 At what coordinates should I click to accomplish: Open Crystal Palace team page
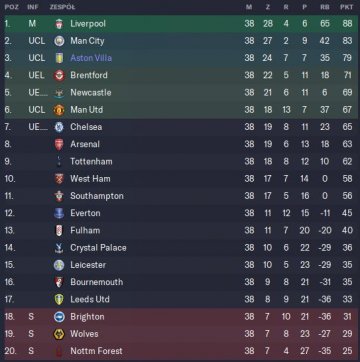(98, 248)
